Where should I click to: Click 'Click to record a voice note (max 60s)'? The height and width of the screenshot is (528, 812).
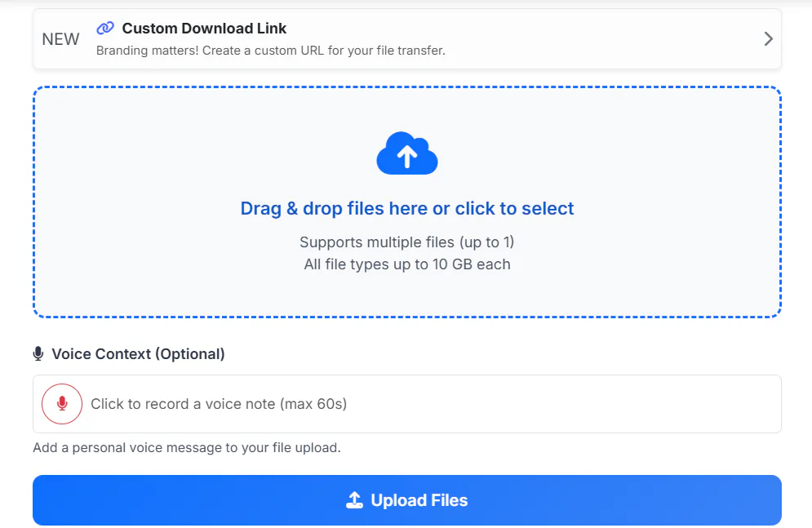click(219, 404)
